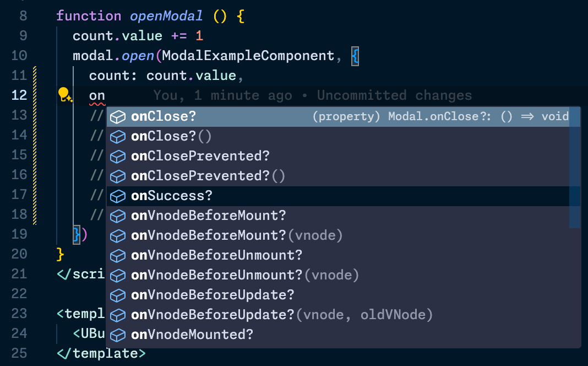Click the property icon for onVnodeMounted?
Image resolution: width=588 pixels, height=366 pixels.
coord(118,335)
